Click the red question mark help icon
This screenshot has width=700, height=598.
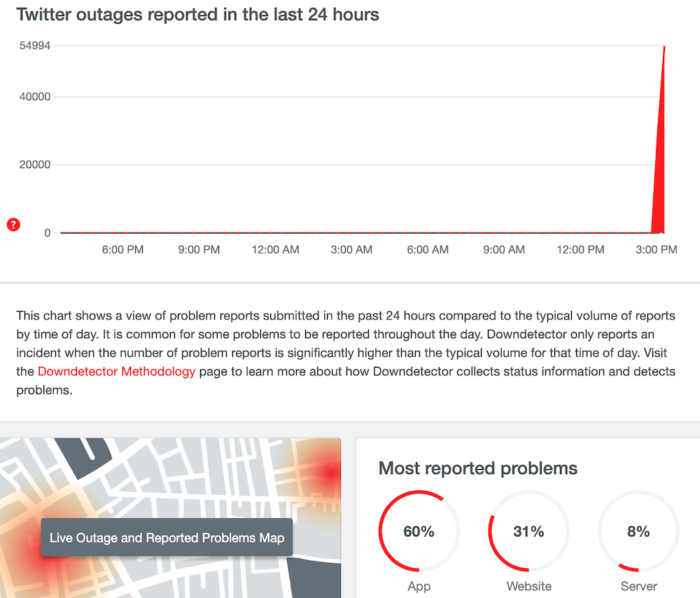(x=13, y=225)
